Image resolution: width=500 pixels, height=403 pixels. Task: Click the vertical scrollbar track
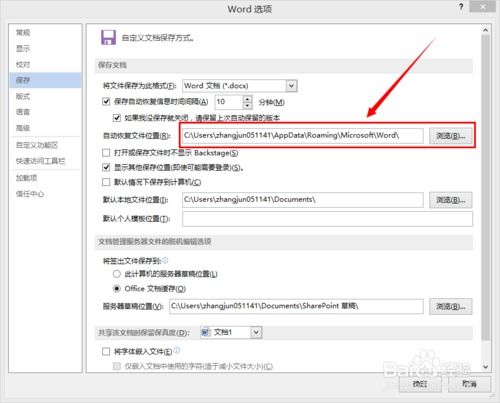[x=485, y=187]
